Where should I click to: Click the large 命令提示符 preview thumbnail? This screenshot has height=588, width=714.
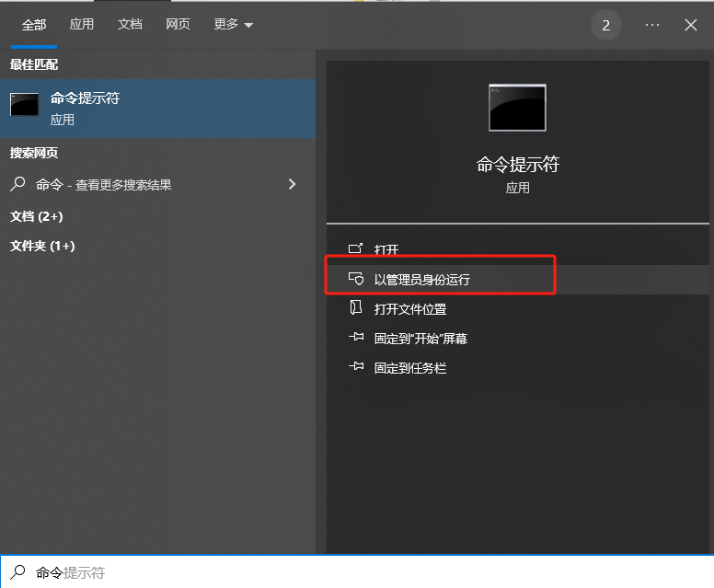[517, 108]
